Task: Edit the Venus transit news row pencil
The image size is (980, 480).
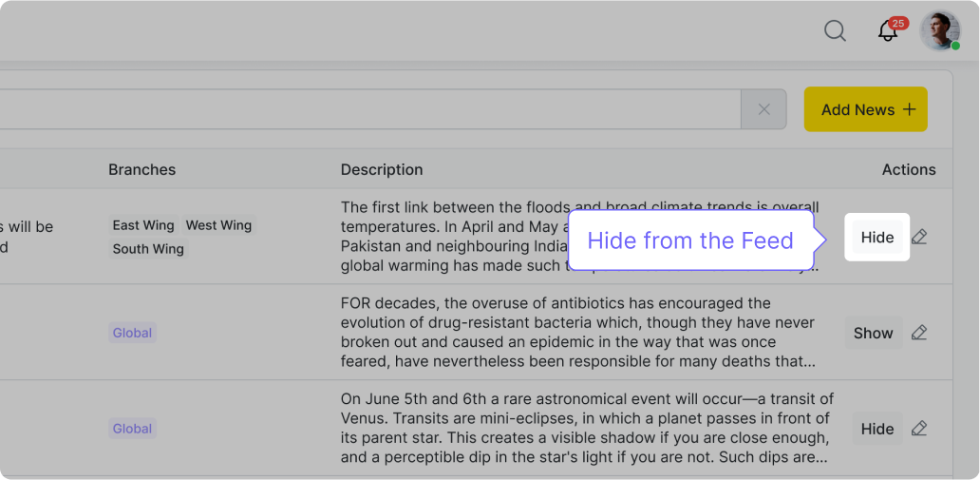Action: [918, 429]
